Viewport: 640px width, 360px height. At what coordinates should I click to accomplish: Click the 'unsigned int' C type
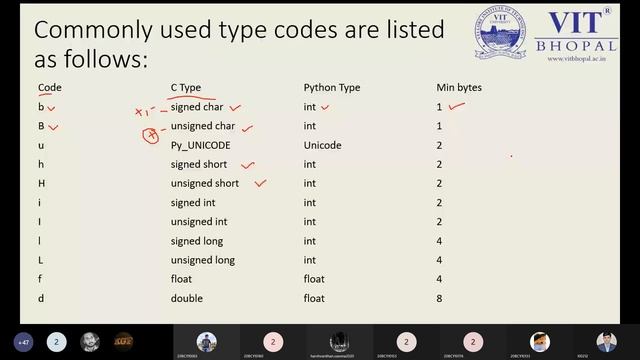point(199,222)
